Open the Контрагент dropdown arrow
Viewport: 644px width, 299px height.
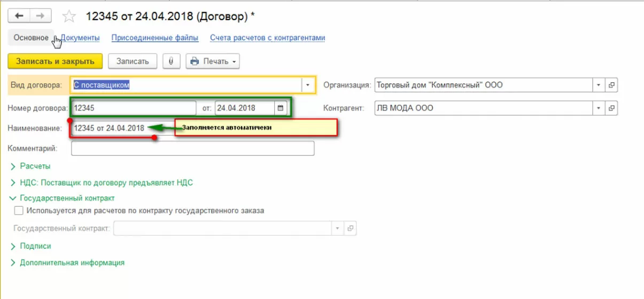tap(599, 108)
